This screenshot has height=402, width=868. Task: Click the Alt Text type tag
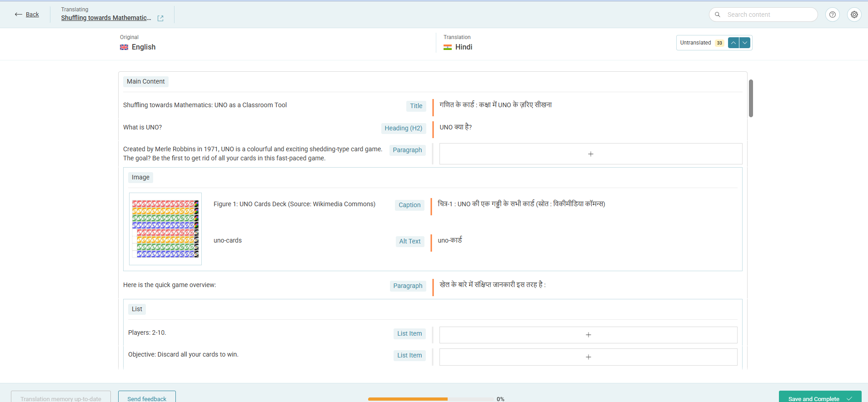(410, 241)
